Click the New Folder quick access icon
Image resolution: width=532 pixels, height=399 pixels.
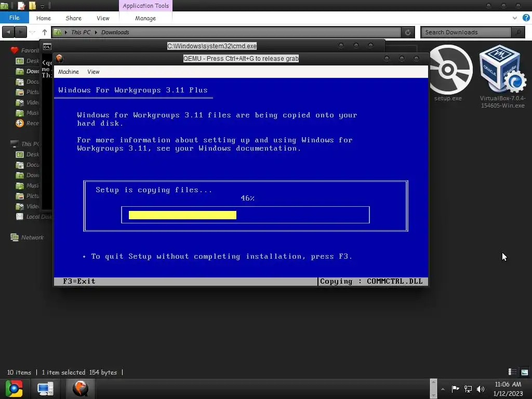pyautogui.click(x=32, y=5)
